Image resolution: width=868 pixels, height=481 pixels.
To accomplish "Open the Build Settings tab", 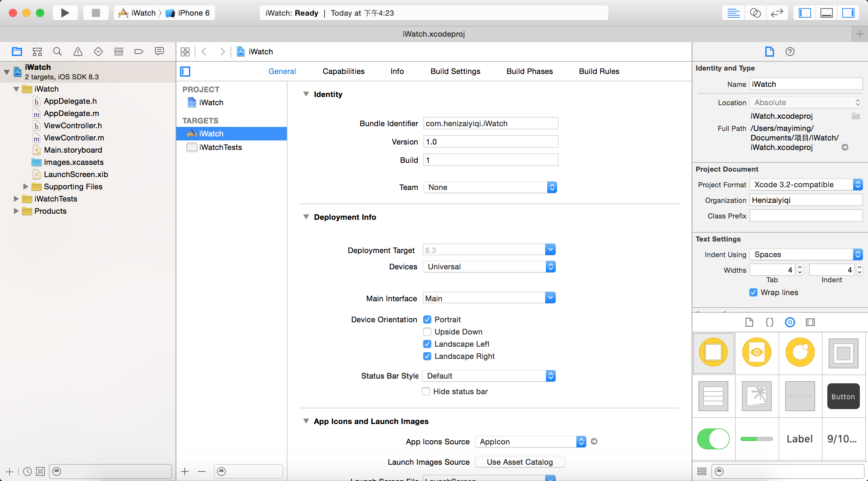I will coord(455,71).
